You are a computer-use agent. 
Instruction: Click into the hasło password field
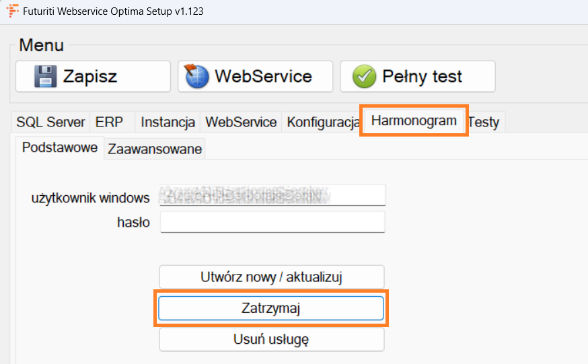[272, 222]
